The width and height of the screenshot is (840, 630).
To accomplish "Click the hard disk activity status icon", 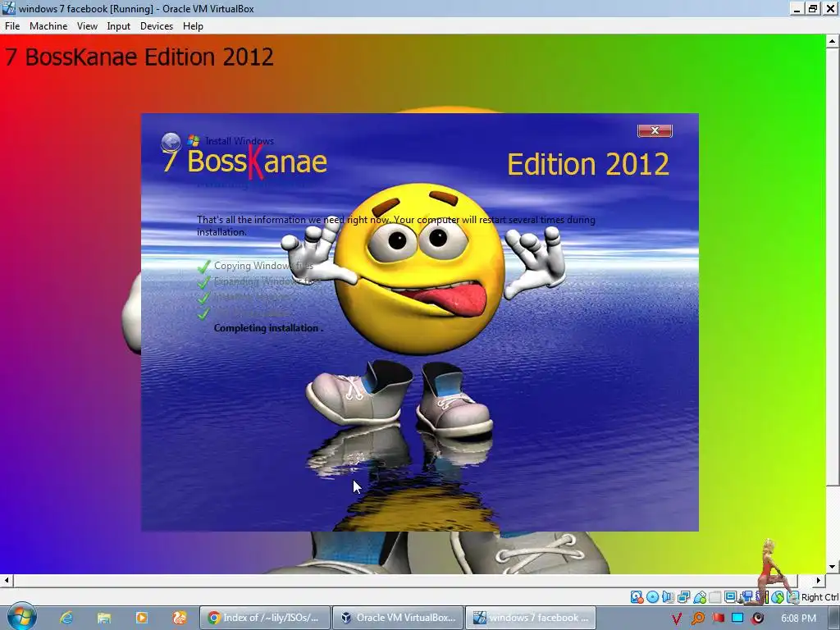I will (637, 597).
